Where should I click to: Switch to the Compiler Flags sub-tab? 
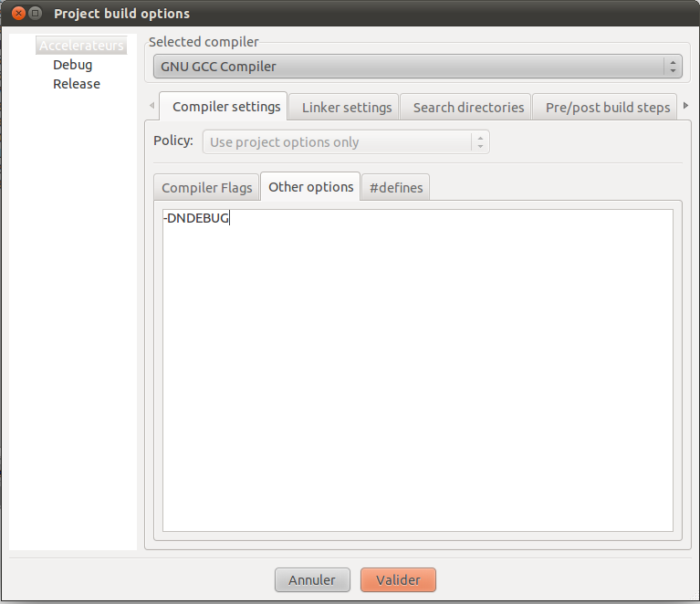[206, 188]
